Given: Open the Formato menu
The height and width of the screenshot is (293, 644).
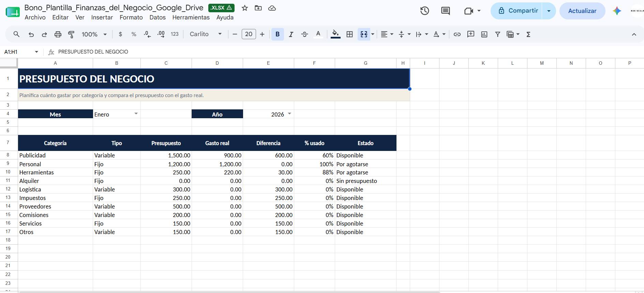Looking at the screenshot, I should (x=131, y=17).
